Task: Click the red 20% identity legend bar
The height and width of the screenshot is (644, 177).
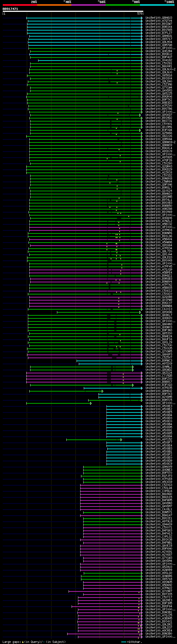Action: [20, 5]
